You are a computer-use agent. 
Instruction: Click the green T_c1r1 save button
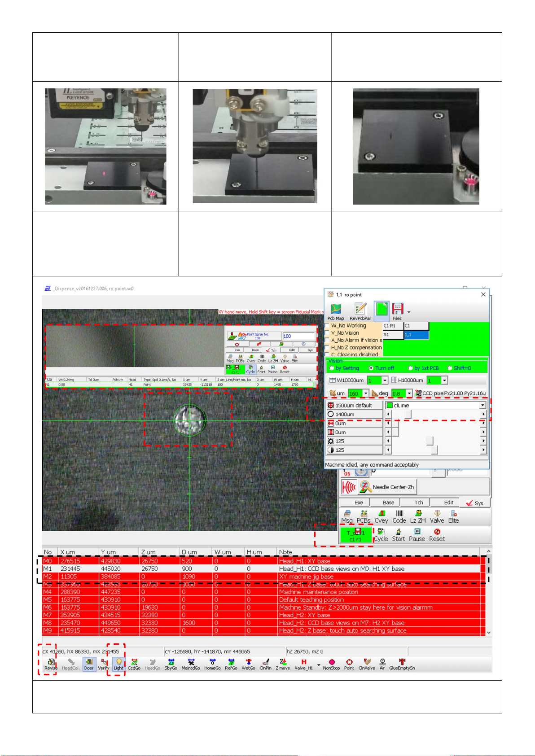click(355, 535)
